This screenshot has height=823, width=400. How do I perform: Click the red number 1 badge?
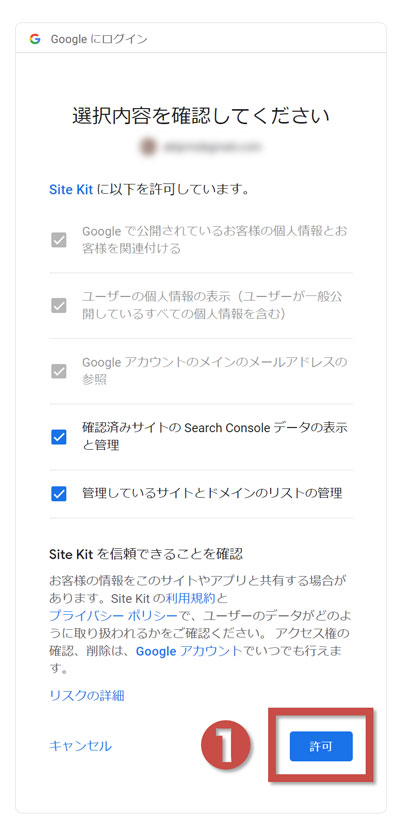point(226,745)
